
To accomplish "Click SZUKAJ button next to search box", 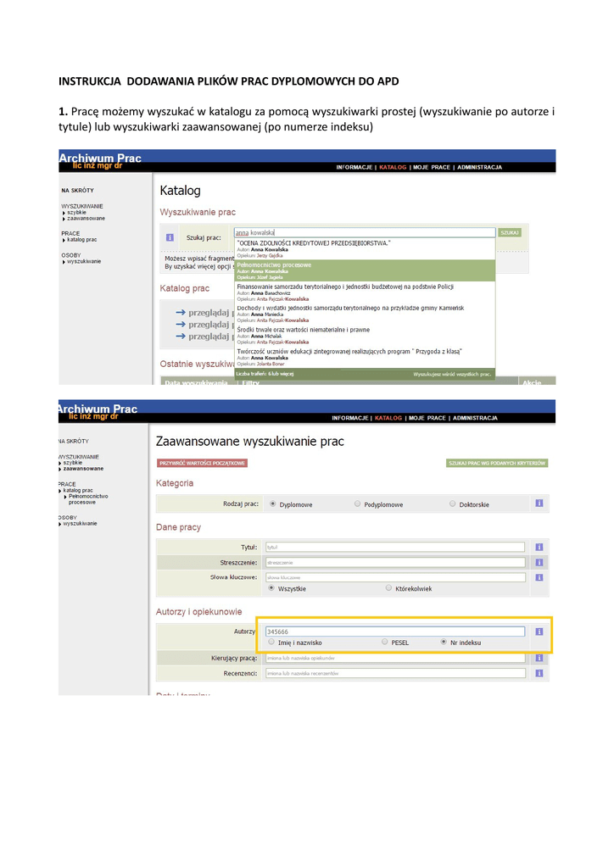I will pyautogui.click(x=510, y=232).
